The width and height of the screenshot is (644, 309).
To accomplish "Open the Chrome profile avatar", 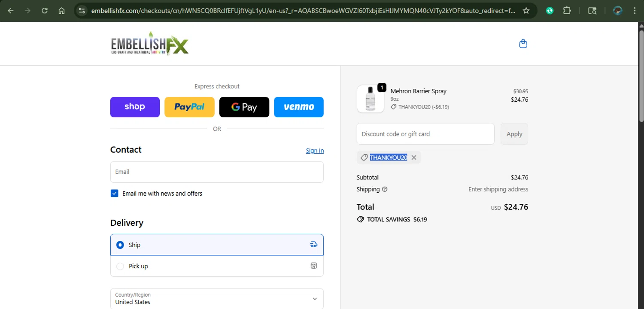I will pos(617,11).
